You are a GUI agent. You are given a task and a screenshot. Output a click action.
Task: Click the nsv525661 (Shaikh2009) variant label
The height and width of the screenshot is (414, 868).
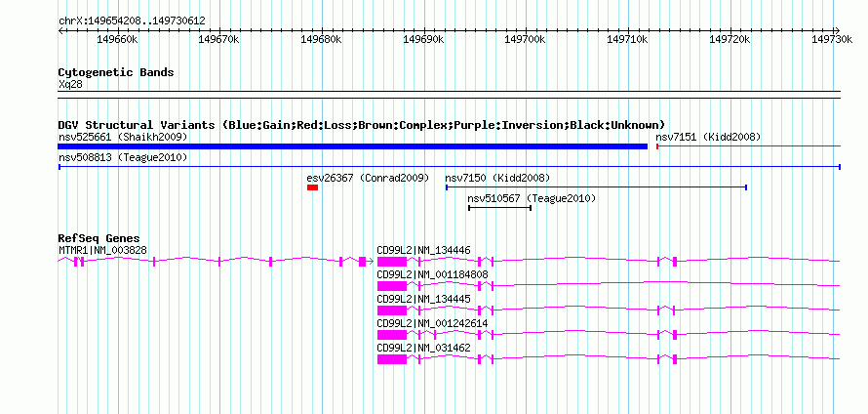123,137
